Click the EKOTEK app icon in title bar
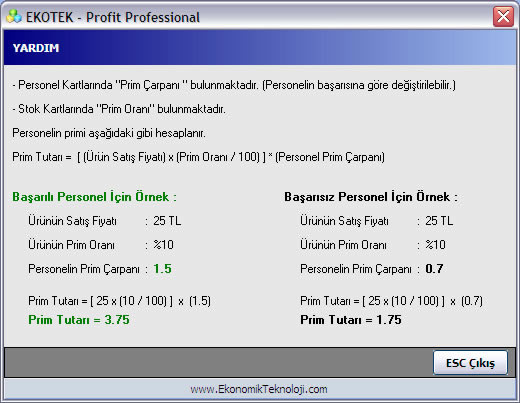Screen dimensions: 520x403 (14, 17)
